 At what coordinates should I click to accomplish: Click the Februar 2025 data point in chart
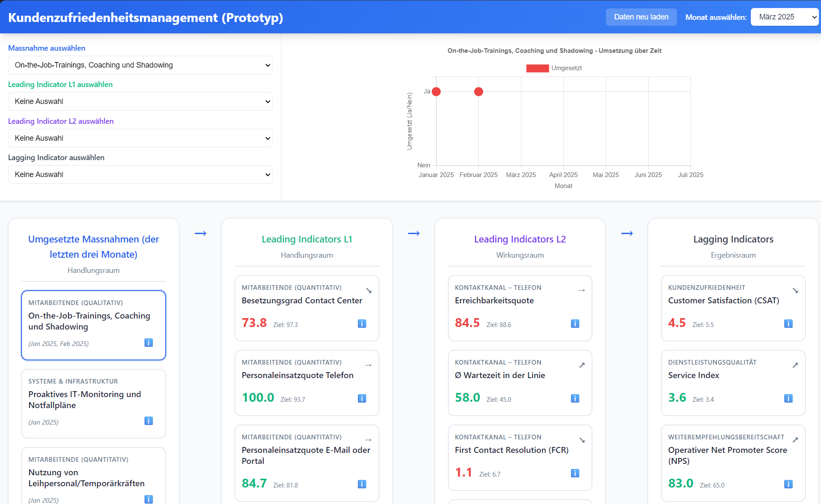[x=478, y=92]
